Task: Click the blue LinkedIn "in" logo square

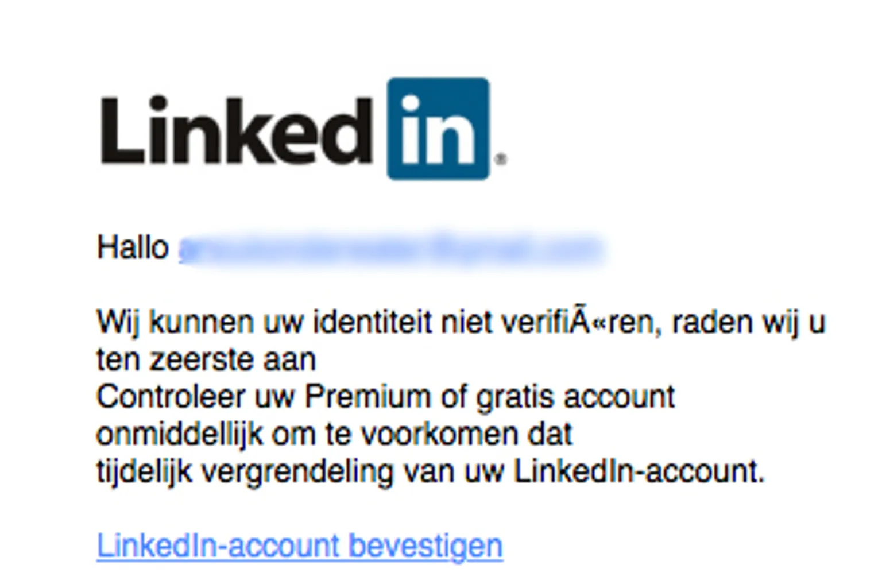Action: pyautogui.click(x=438, y=129)
